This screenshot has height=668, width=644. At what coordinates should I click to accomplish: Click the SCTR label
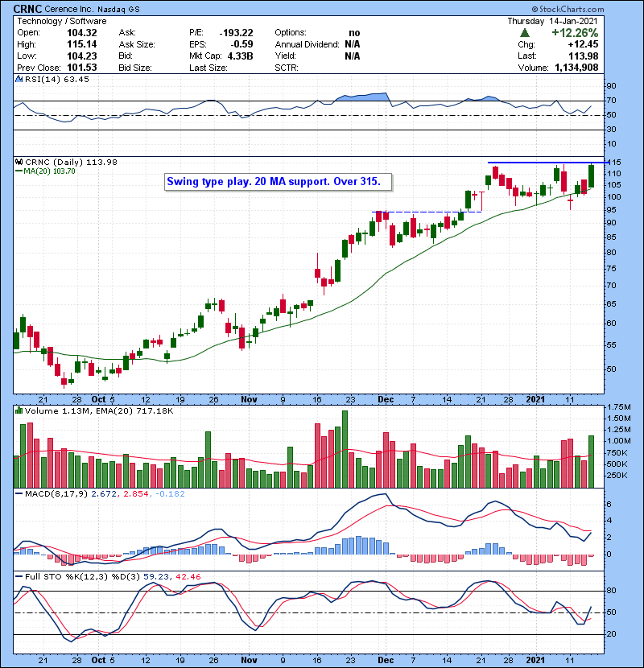coord(287,68)
